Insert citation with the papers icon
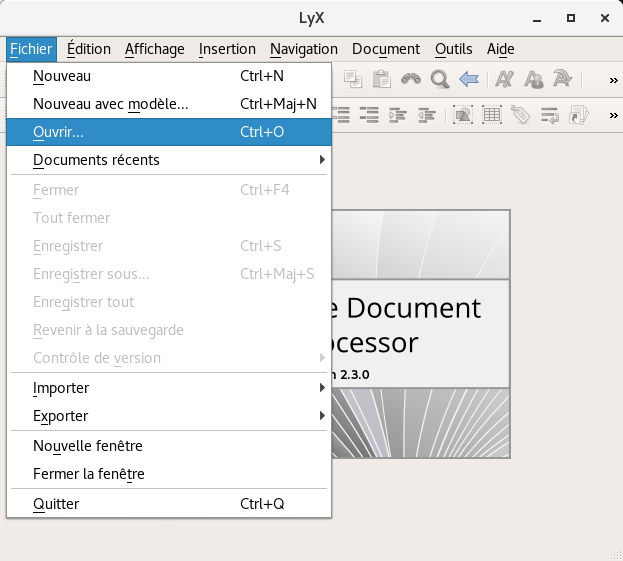The height and width of the screenshot is (561, 623). [578, 115]
